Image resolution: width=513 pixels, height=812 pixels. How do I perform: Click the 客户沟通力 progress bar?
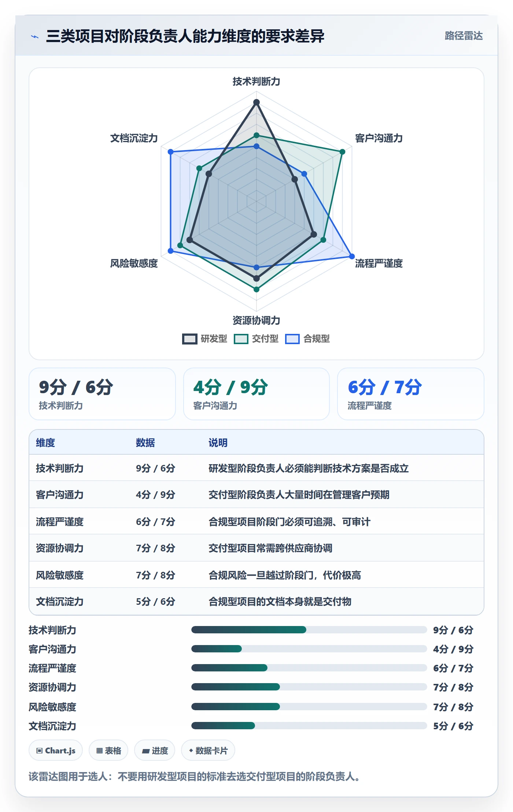pyautogui.click(x=309, y=649)
